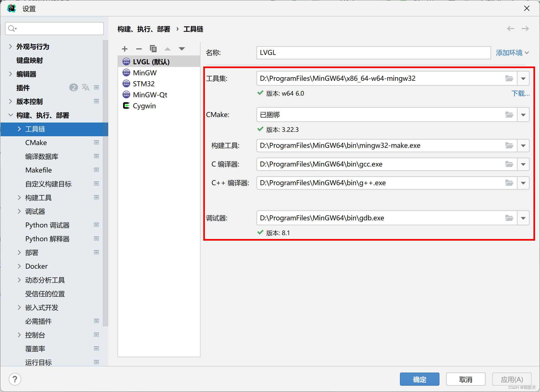The image size is (540, 392).
Task: Click the search magnifier in settings sidebar
Action: pyautogui.click(x=12, y=28)
